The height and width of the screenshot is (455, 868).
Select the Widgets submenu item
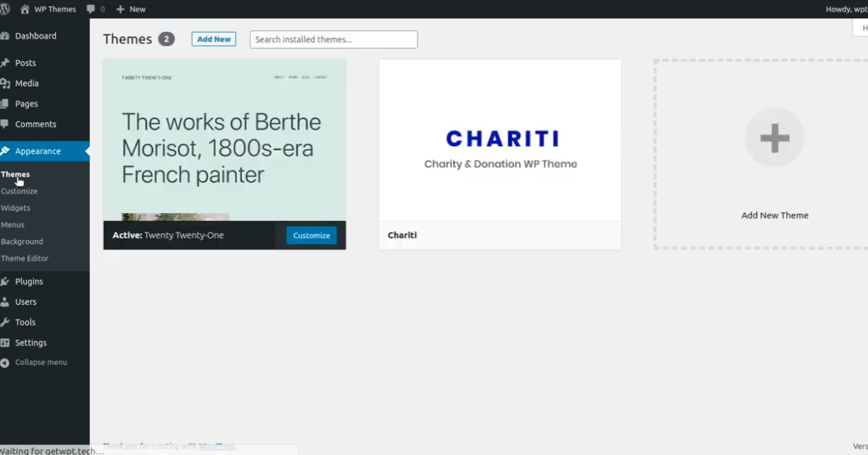(x=16, y=208)
